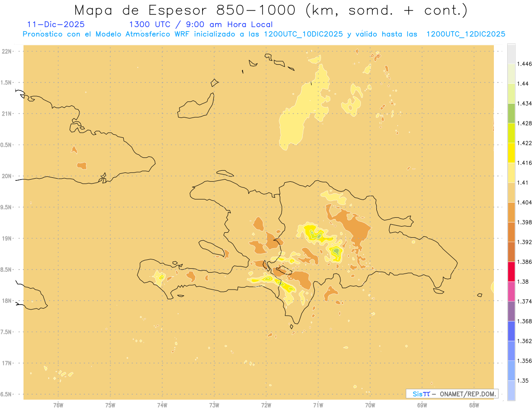Click the 22N latitude axis label

pos(8,51)
